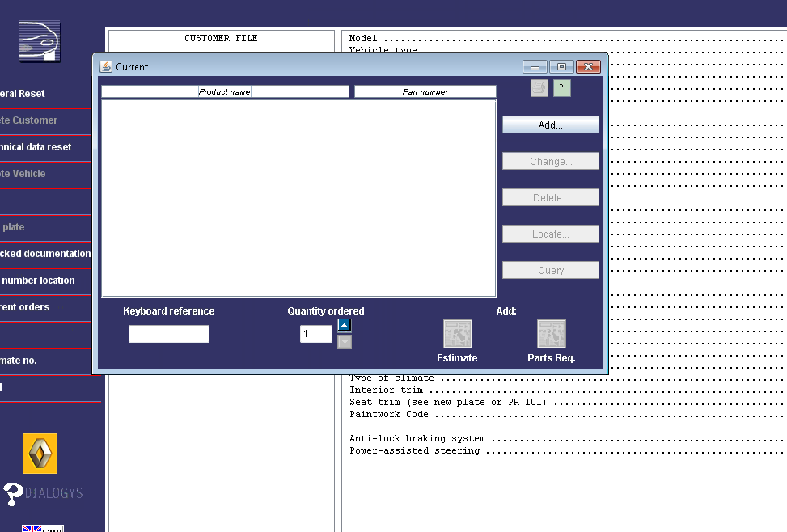Click the Interior trim line
This screenshot has height=532, width=787.
click(x=568, y=390)
